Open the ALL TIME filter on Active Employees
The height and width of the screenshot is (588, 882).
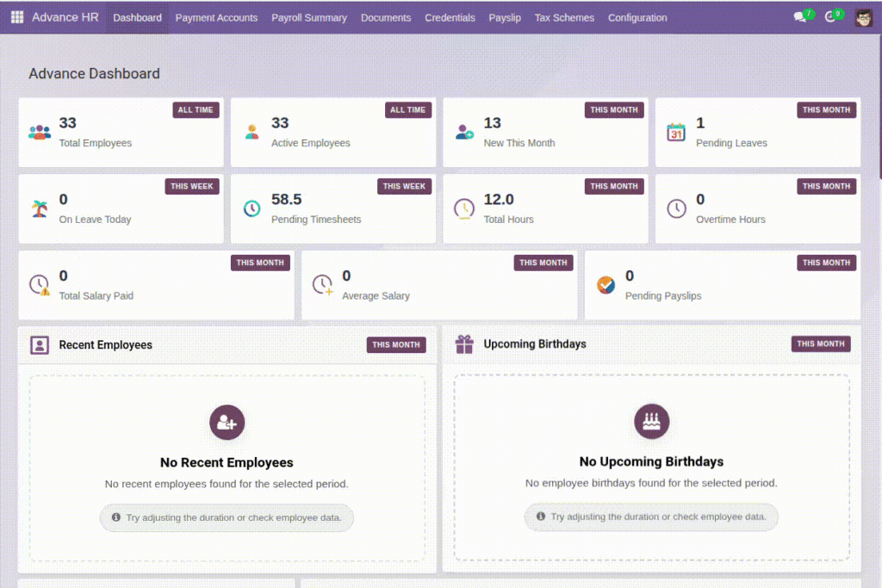pyautogui.click(x=408, y=110)
